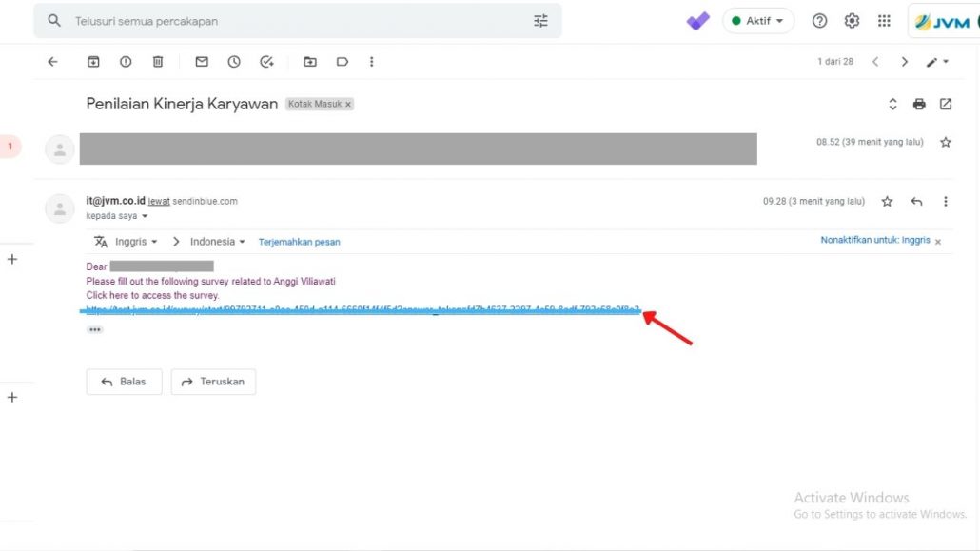Image resolution: width=980 pixels, height=551 pixels.
Task: Click the upper plus icon in left sidebar
Action: click(11, 259)
